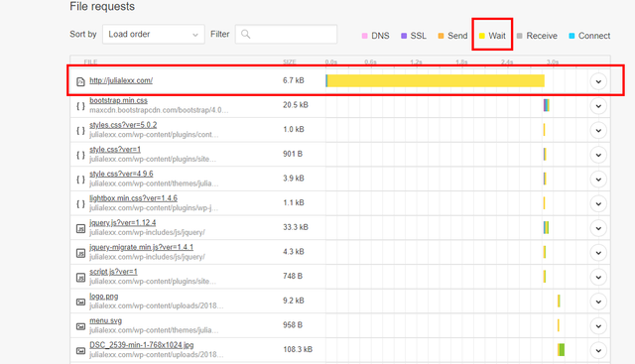Click the FILE column header
Viewport: 635px width, 364px height.
tap(90, 61)
